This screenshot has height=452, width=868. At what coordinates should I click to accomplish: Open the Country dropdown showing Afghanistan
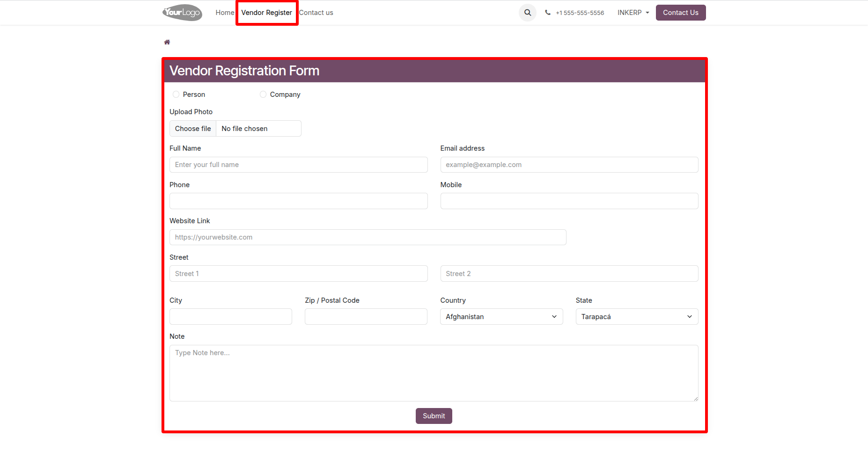501,317
